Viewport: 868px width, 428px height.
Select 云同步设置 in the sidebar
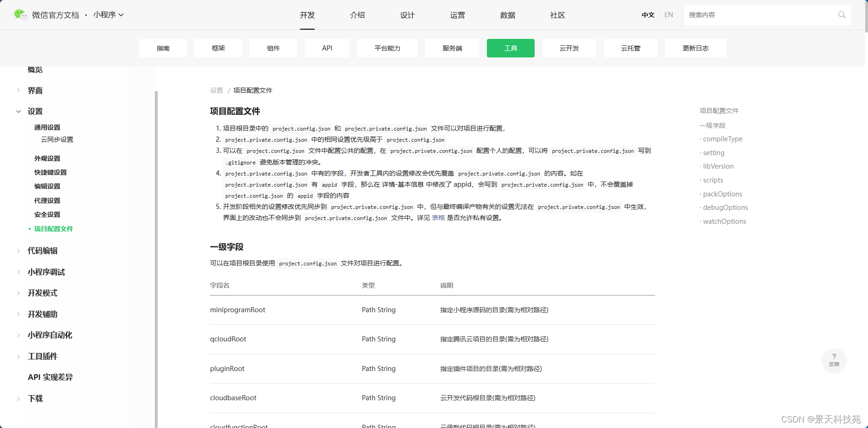[x=57, y=139]
